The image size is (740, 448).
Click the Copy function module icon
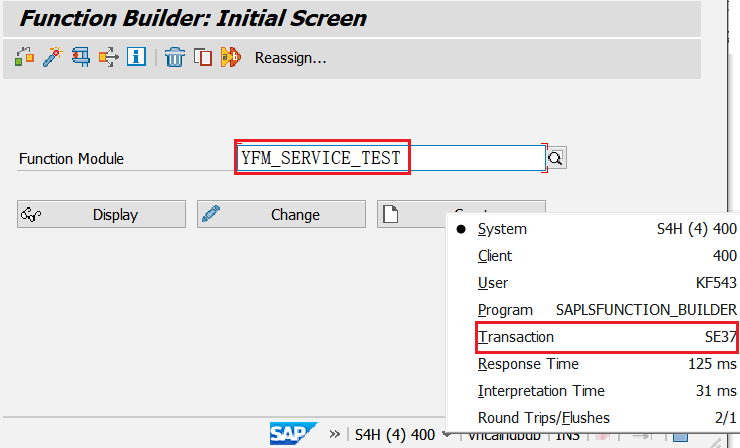pos(203,57)
